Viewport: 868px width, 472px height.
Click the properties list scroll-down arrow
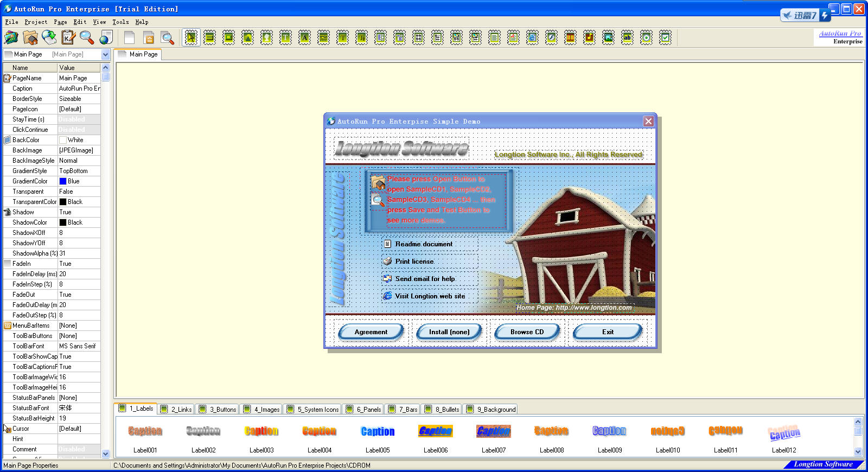[x=105, y=454]
